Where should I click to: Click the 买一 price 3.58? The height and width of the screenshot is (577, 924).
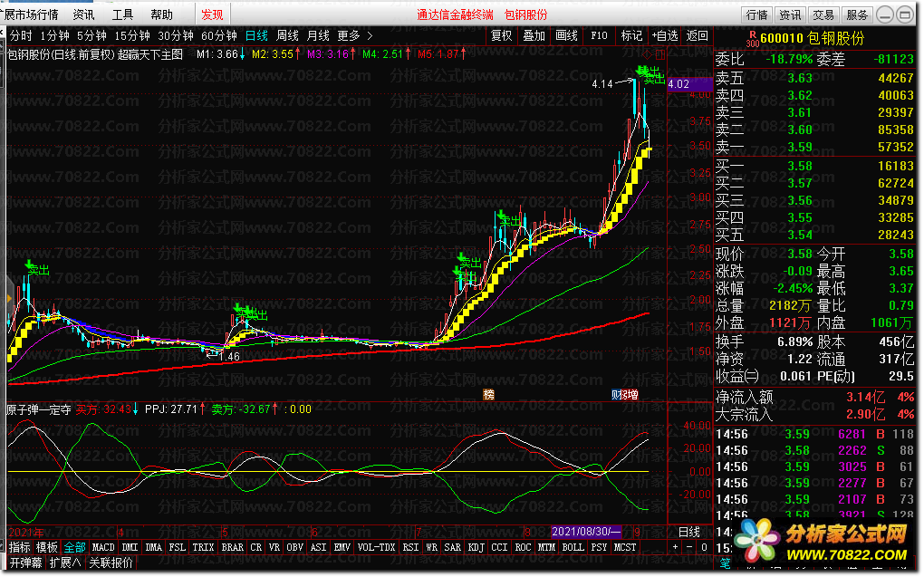click(800, 166)
